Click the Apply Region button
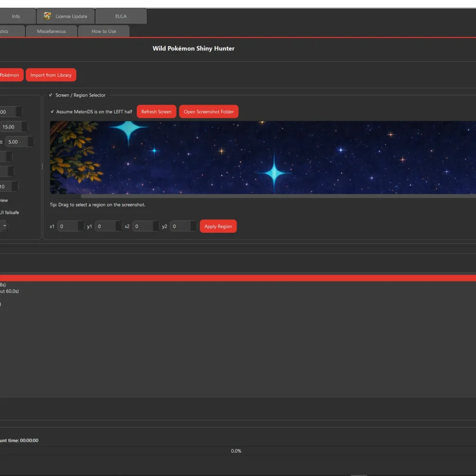 click(x=218, y=226)
